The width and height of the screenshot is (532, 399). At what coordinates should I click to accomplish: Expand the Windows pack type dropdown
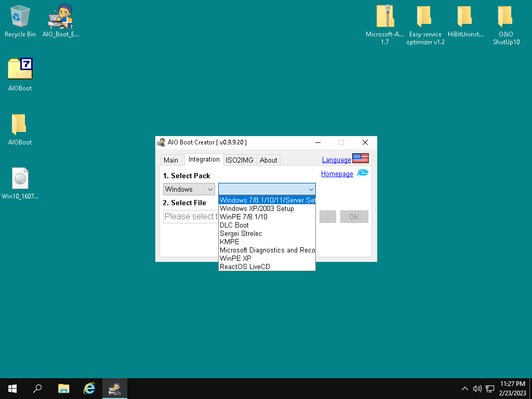(189, 189)
